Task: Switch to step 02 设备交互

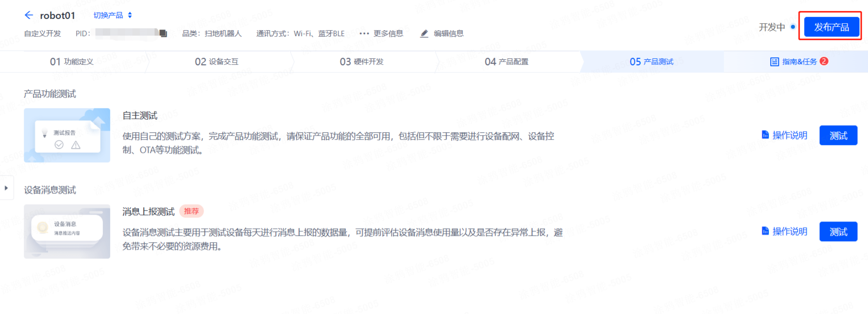Action: click(x=216, y=62)
